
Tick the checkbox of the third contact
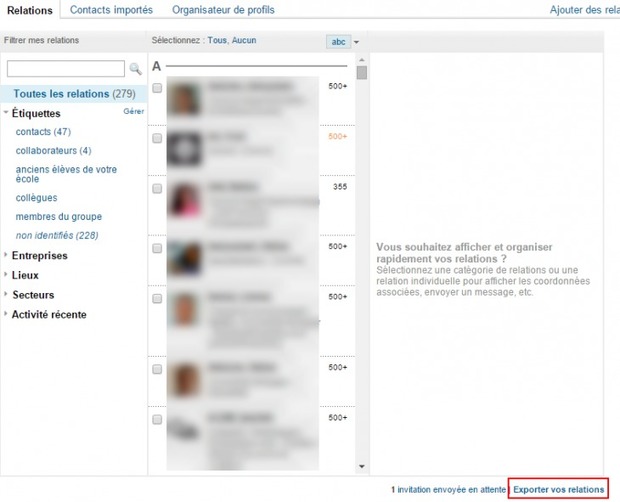click(157, 187)
